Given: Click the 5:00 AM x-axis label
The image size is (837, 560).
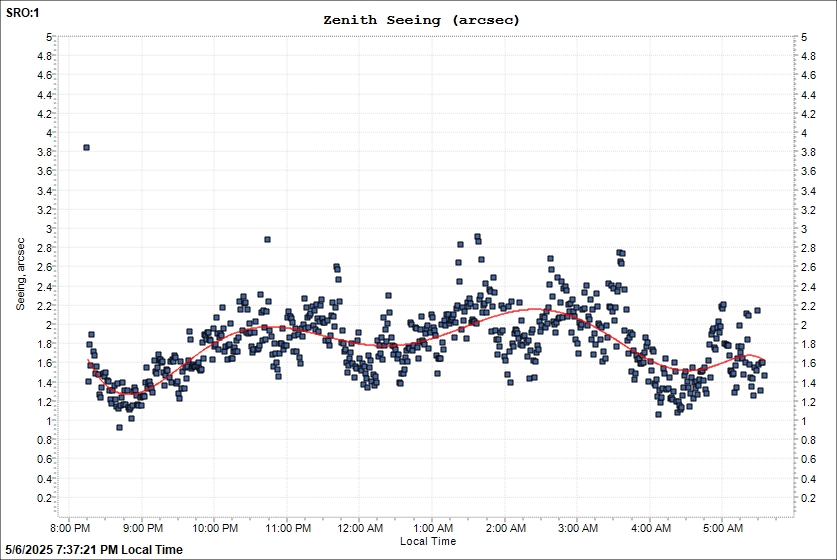Looking at the screenshot, I should click(722, 528).
